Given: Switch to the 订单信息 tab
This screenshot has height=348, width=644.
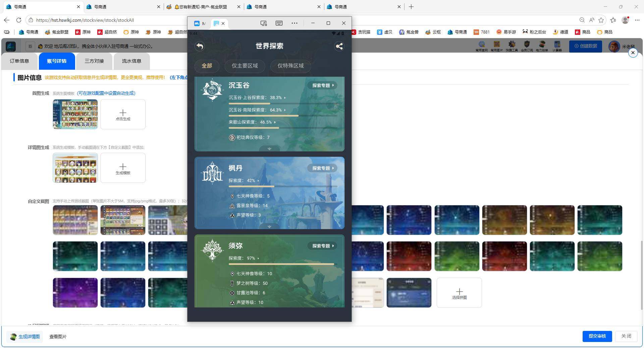Looking at the screenshot, I should 19,61.
